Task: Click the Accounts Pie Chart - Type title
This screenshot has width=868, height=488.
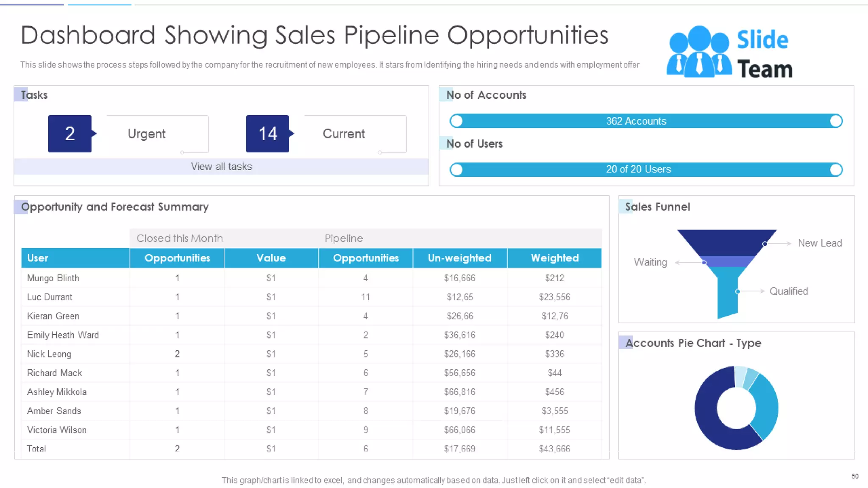Action: [693, 343]
